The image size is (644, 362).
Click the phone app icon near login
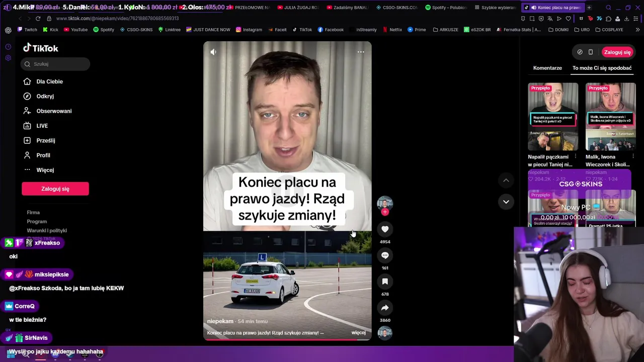point(591,52)
